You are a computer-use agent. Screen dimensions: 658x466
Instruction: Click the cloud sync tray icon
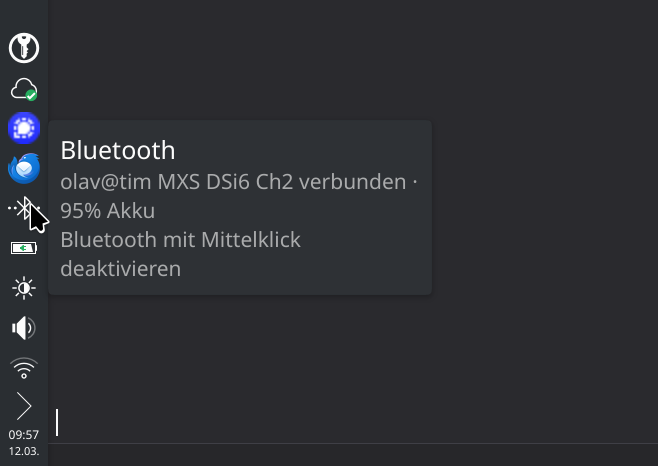(x=23, y=89)
